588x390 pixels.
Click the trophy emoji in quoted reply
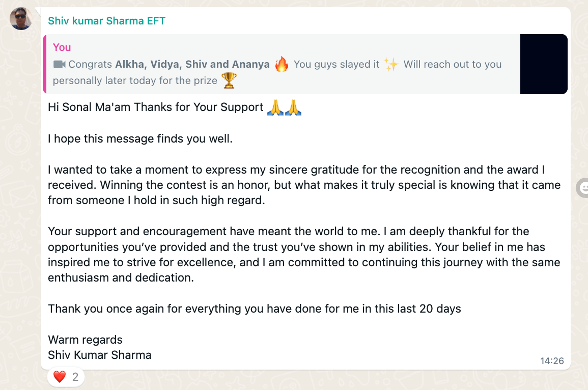coord(229,80)
